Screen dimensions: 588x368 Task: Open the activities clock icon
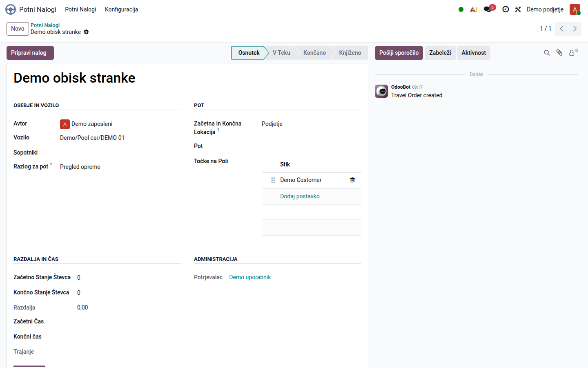coord(506,9)
